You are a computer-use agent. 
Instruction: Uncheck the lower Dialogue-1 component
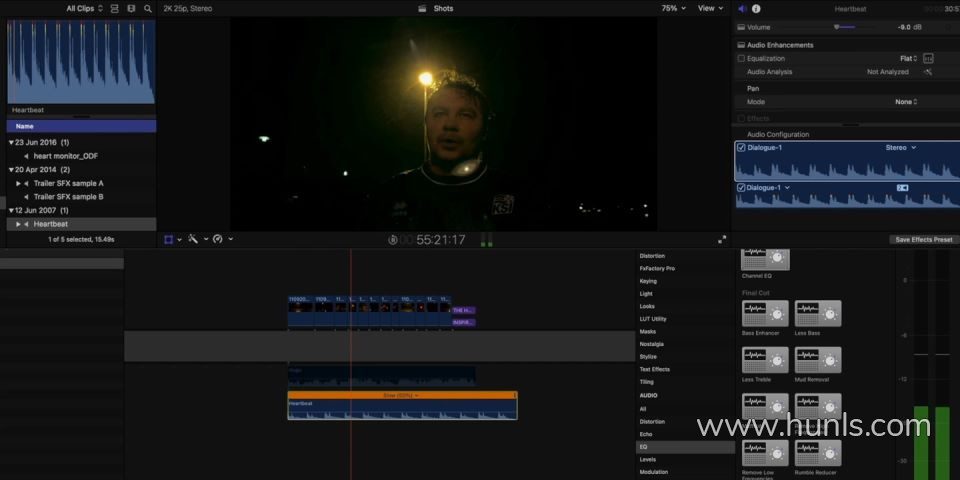(x=741, y=187)
